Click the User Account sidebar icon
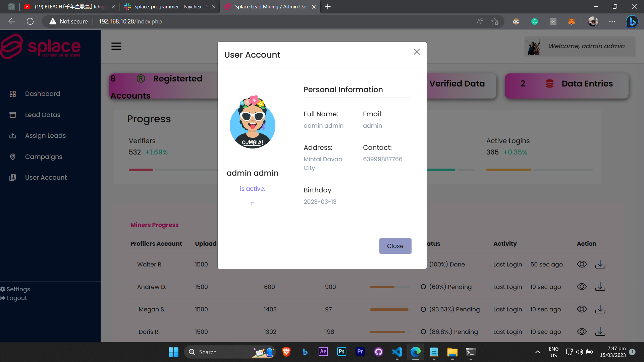This screenshot has width=644, height=362. coord(13,178)
